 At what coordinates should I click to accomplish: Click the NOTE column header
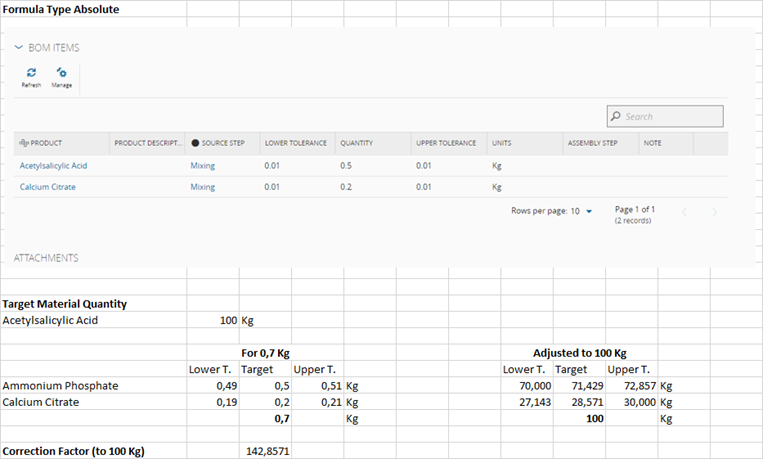click(666, 143)
